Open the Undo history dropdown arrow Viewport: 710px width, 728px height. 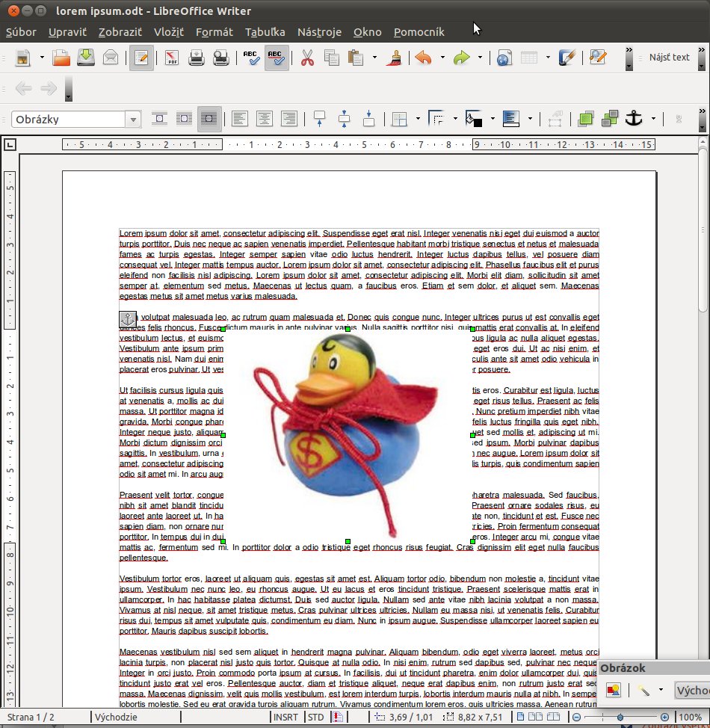(442, 58)
